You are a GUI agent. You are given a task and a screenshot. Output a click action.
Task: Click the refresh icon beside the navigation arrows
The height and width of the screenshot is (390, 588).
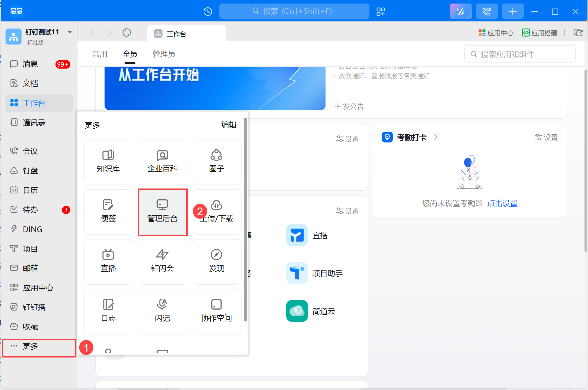click(x=126, y=33)
